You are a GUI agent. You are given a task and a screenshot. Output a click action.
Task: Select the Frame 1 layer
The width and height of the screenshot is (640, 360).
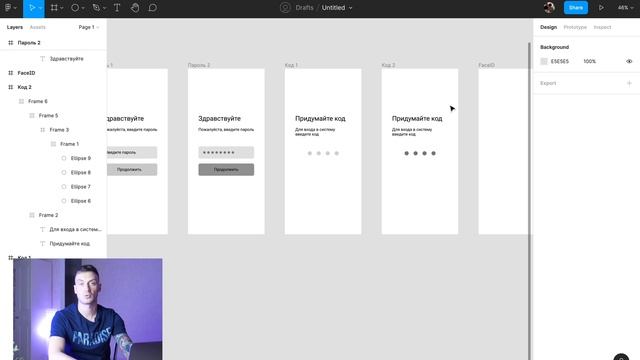click(x=53, y=144)
